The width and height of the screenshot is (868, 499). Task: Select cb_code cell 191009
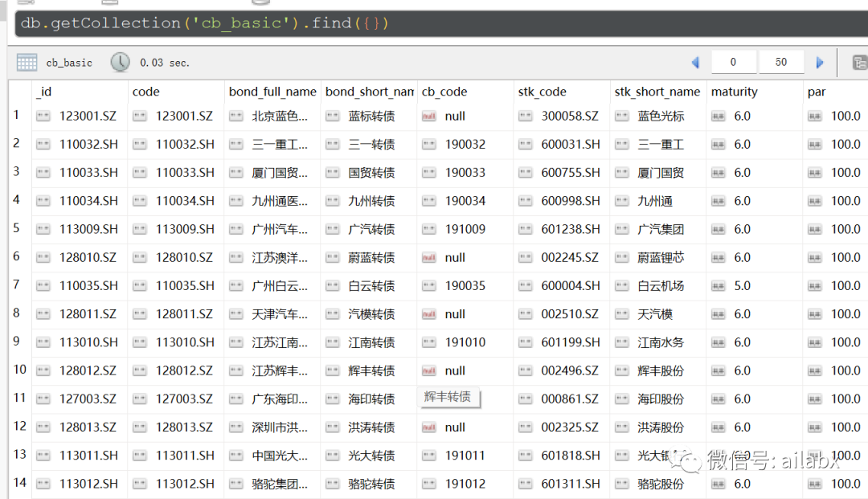(465, 229)
